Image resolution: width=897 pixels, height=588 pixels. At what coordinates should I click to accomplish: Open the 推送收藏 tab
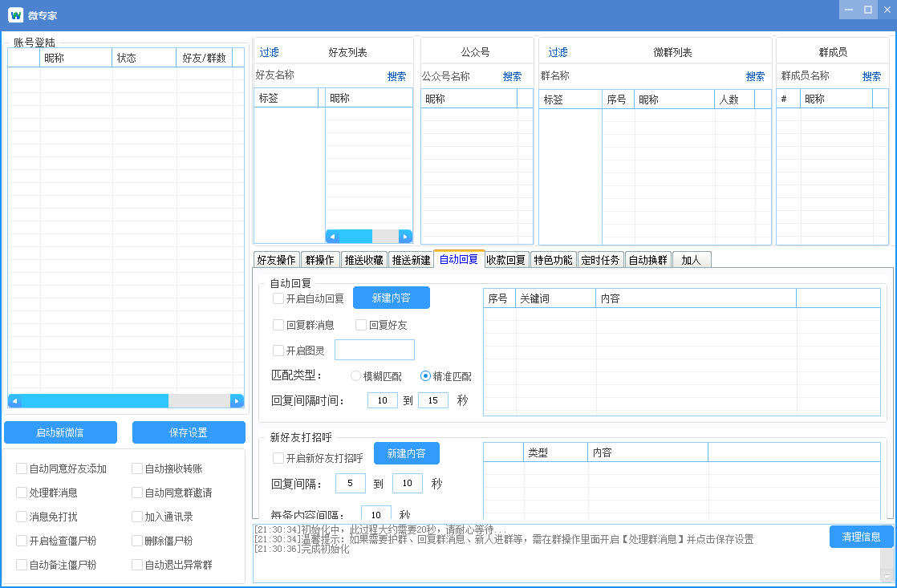[x=363, y=260]
